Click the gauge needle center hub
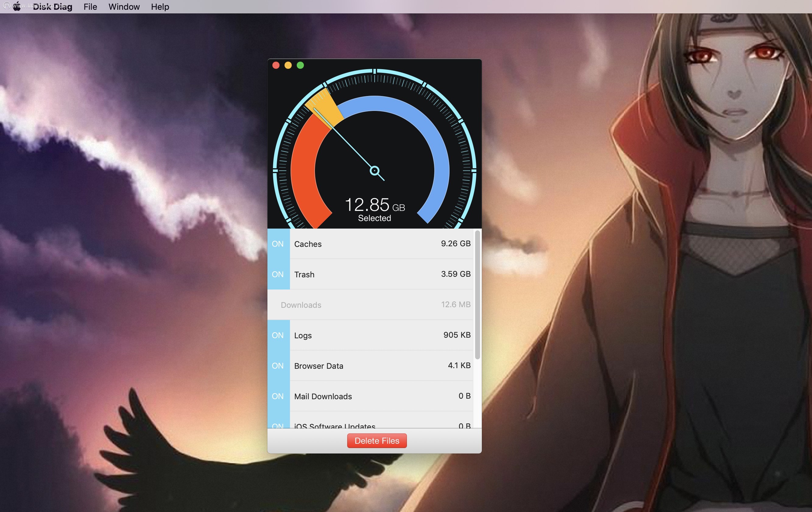Viewport: 812px width, 512px height. tap(374, 170)
